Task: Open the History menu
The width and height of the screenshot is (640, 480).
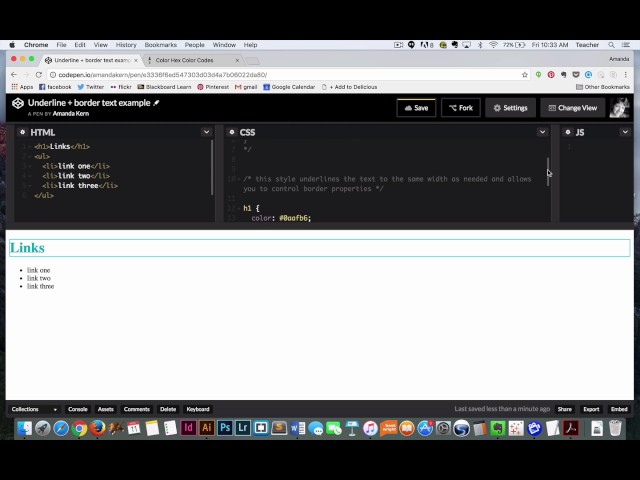Action: (x=126, y=45)
